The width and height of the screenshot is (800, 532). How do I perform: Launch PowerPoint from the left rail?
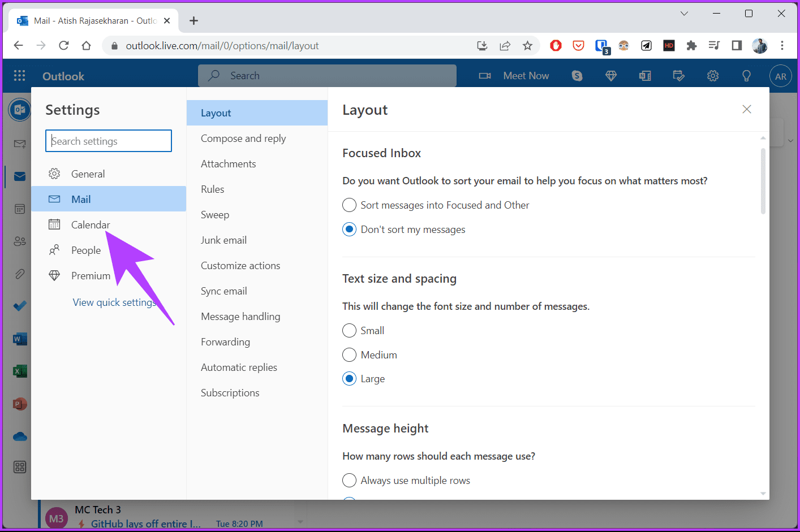click(x=20, y=404)
